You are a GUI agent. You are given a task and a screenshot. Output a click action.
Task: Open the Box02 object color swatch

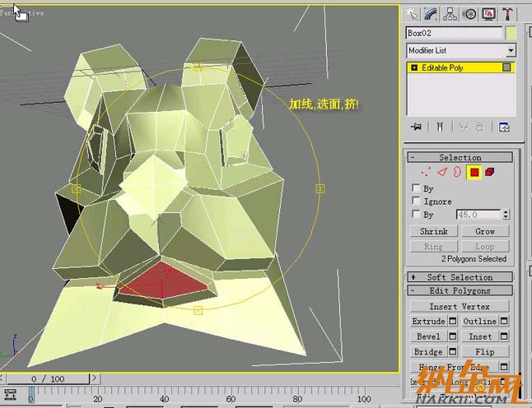pyautogui.click(x=511, y=33)
